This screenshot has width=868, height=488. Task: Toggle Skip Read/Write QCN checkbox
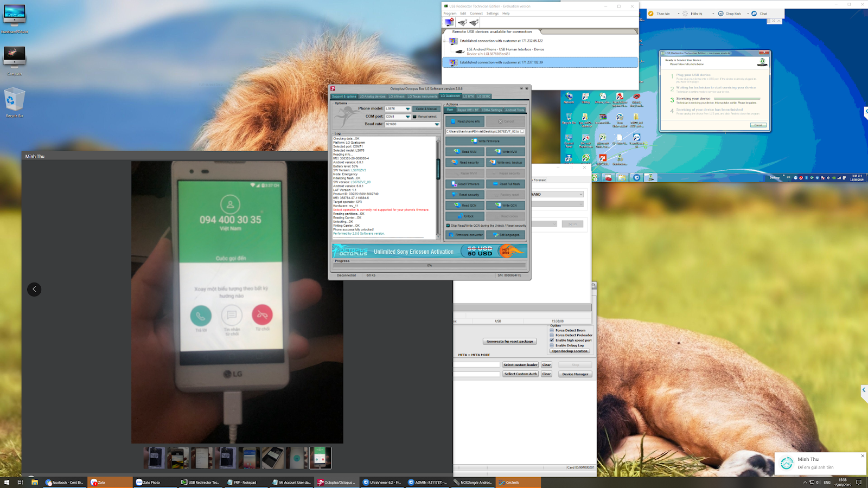coord(448,226)
